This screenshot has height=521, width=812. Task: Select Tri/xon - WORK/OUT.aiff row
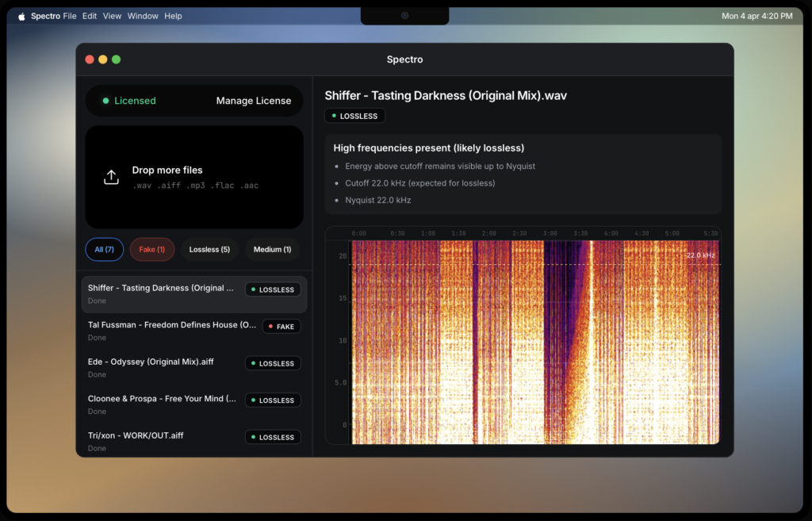pos(194,441)
